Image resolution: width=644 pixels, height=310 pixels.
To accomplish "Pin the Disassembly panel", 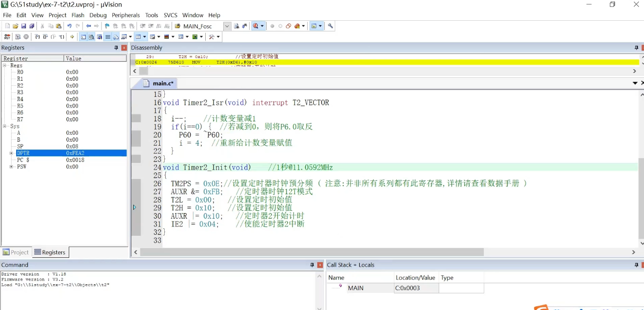I will tap(636, 48).
